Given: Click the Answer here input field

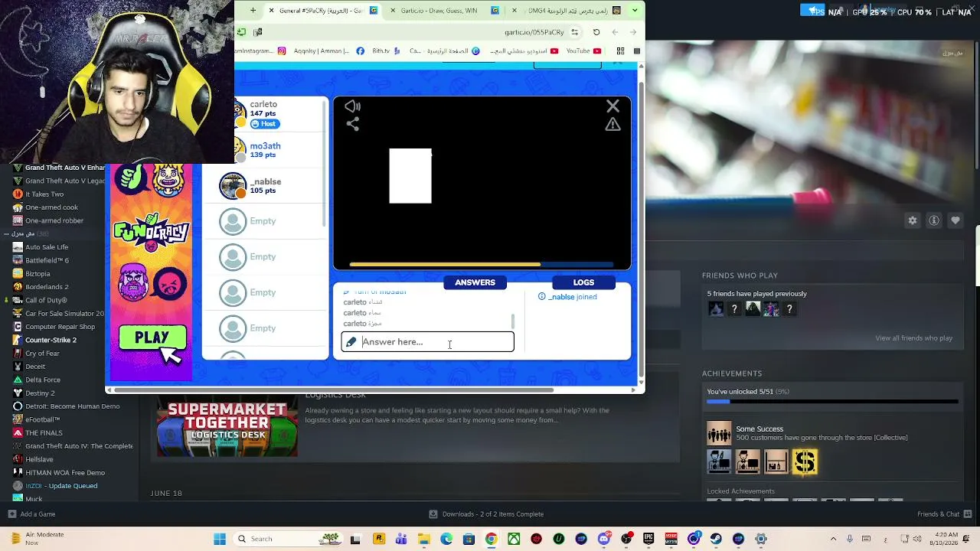Looking at the screenshot, I should (x=427, y=341).
